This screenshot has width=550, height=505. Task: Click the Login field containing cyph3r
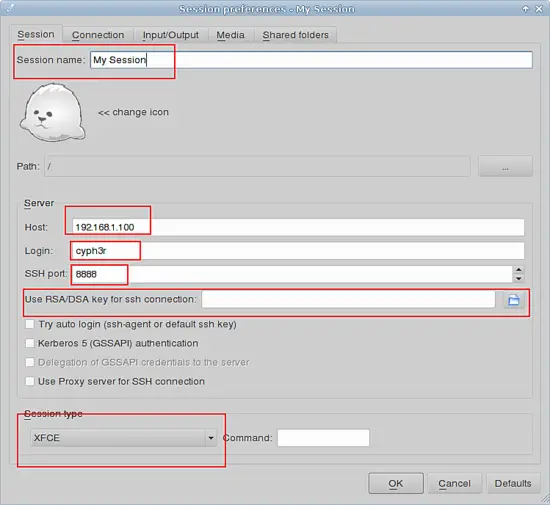tap(298, 251)
